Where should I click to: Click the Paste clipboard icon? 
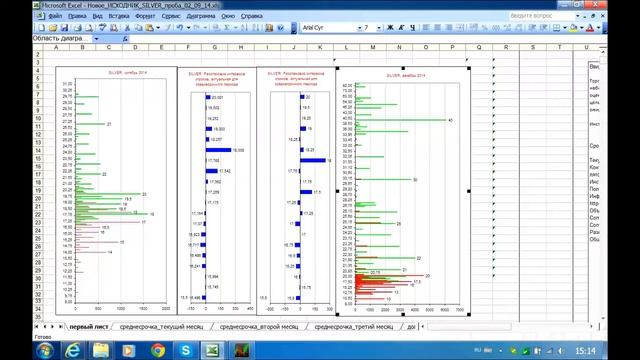click(149, 28)
